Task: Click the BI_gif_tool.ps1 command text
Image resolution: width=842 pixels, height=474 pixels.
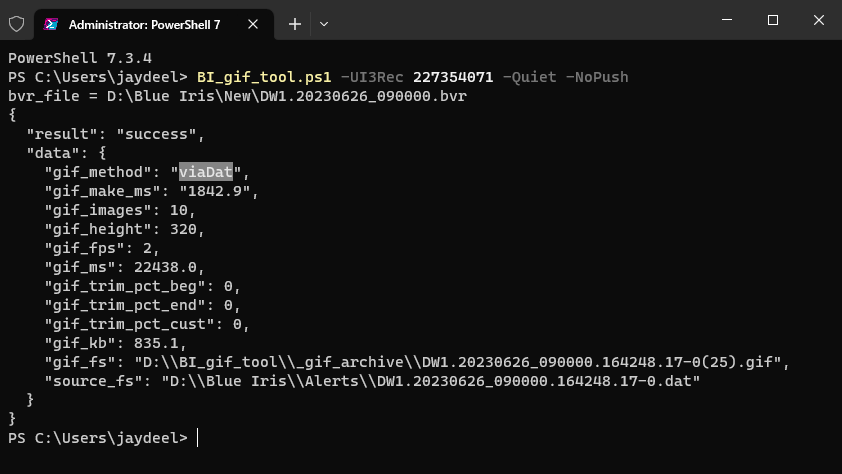Action: pos(264,77)
